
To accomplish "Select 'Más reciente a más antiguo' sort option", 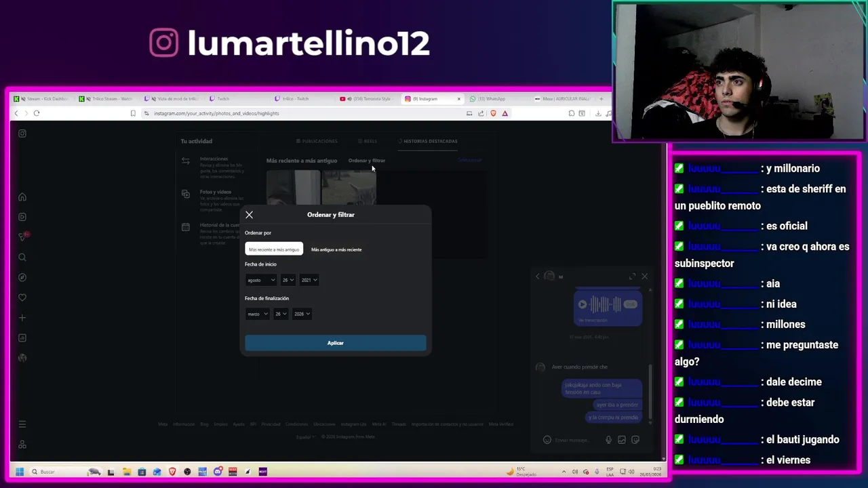I will pyautogui.click(x=274, y=249).
